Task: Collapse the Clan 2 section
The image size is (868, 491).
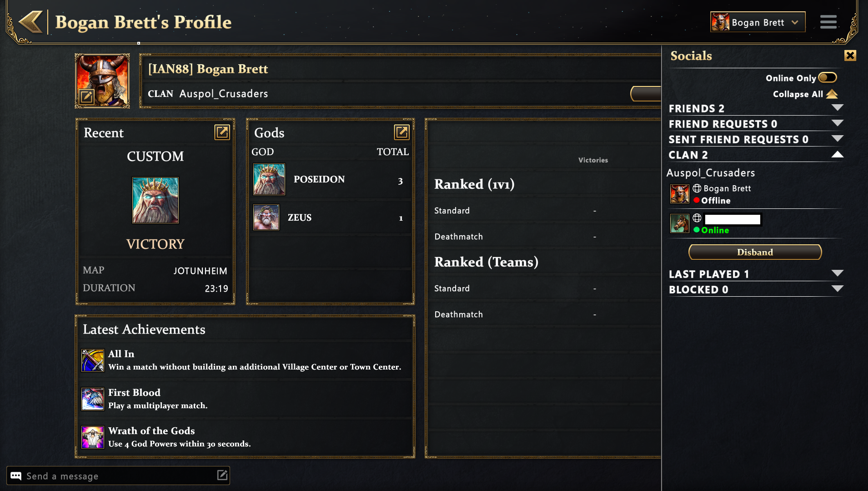Action: coord(837,155)
